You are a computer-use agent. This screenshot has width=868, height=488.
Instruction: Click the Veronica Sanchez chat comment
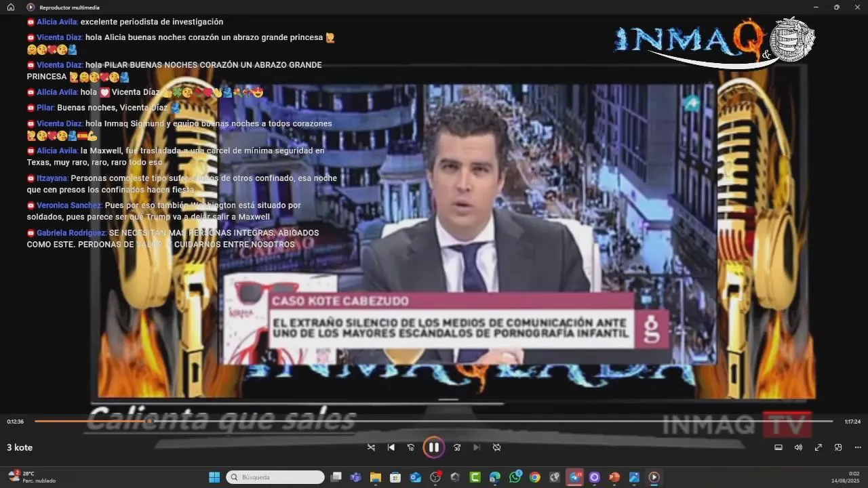[x=163, y=211]
